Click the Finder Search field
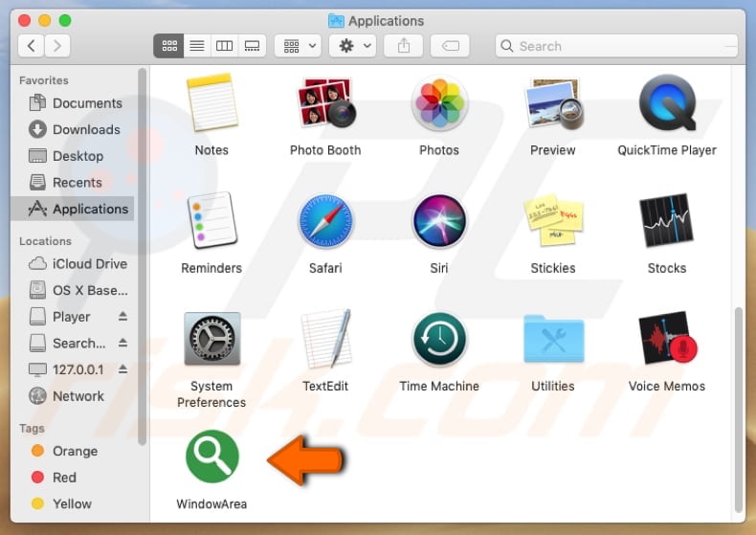The height and width of the screenshot is (535, 756). 616,46
